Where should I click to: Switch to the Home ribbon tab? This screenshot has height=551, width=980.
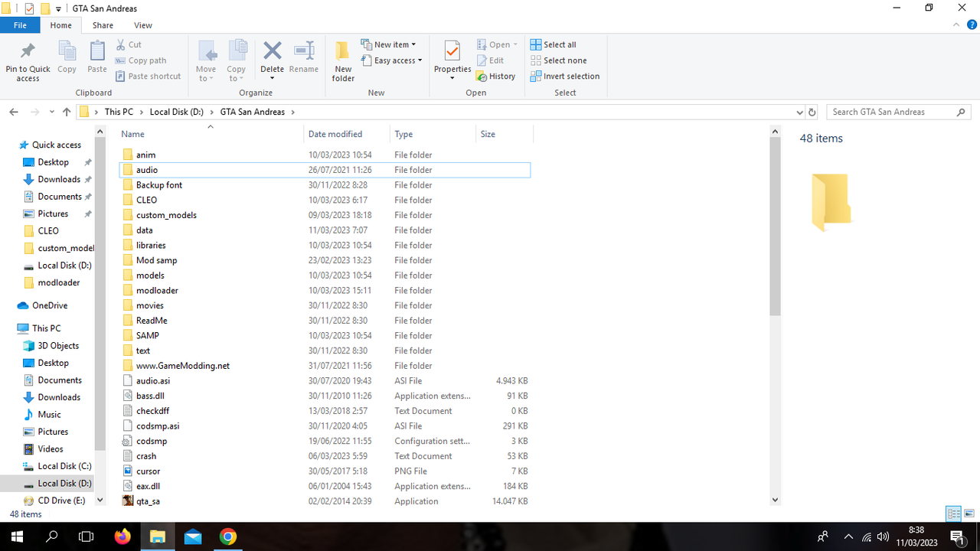coord(61,25)
